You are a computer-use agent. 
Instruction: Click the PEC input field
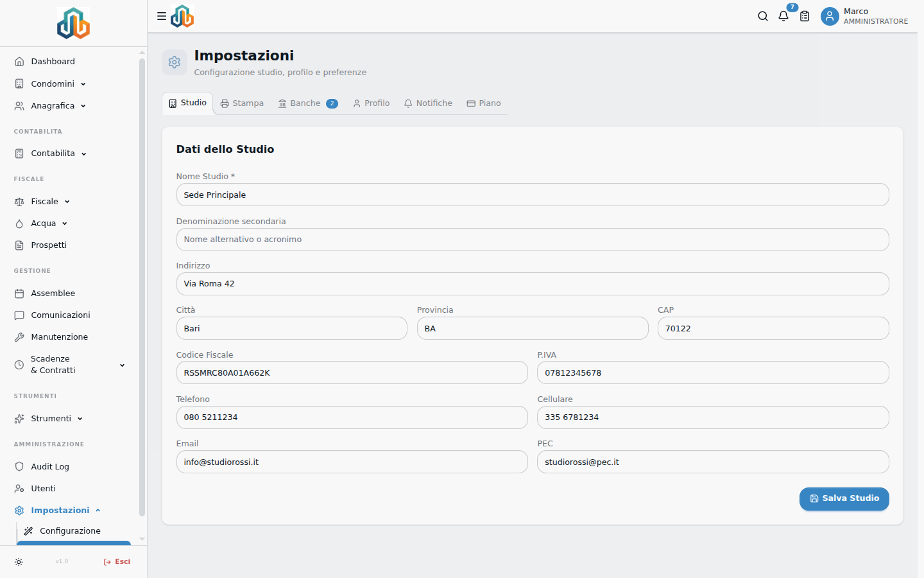(x=713, y=462)
